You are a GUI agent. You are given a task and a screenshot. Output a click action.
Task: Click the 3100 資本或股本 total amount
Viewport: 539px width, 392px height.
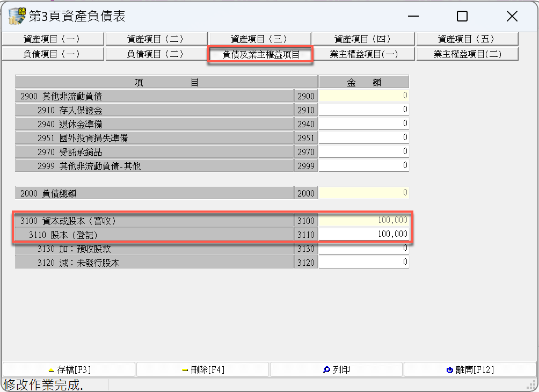click(363, 220)
